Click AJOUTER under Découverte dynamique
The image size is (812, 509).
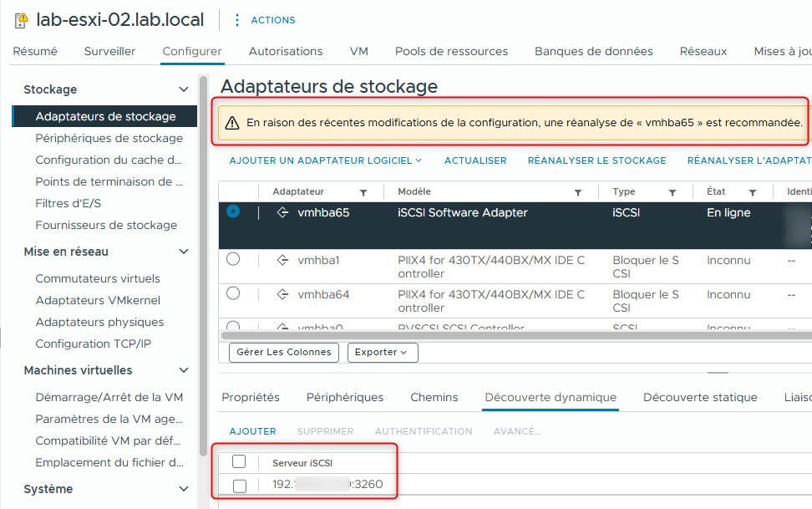click(253, 430)
